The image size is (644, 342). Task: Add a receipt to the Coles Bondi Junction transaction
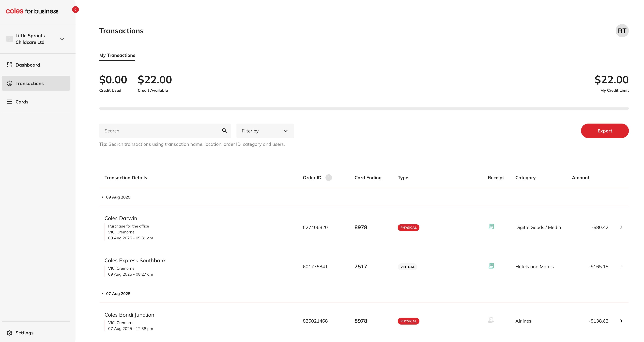(x=491, y=321)
